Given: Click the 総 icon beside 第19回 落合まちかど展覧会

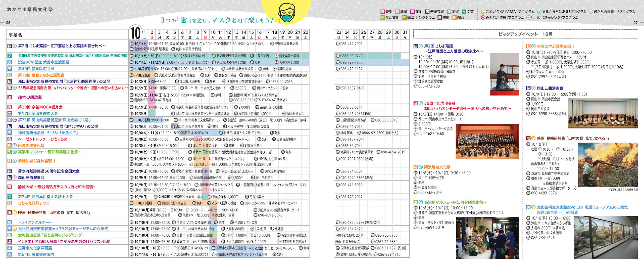Looking at the screenshot, I should (10, 75).
